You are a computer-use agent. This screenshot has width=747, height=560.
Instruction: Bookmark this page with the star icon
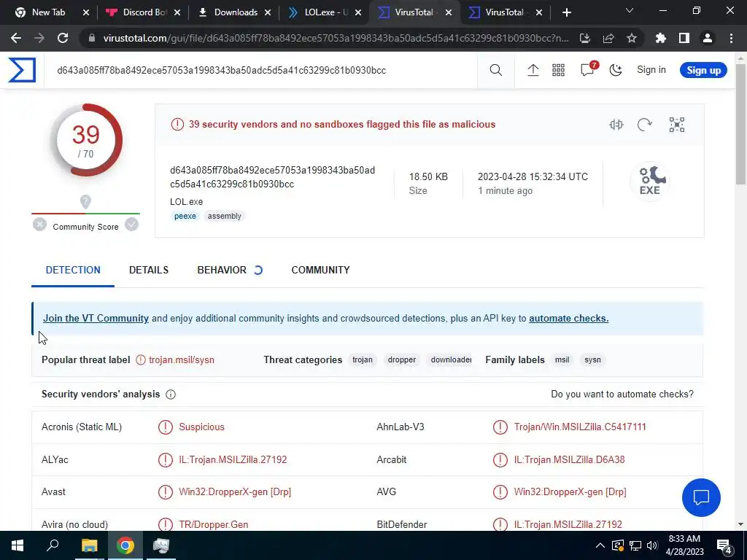coord(632,38)
